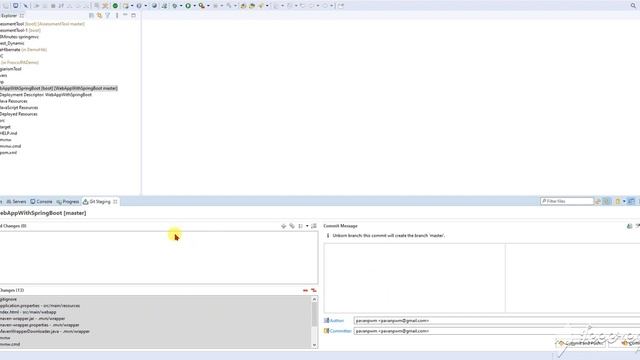This screenshot has height=360, width=640.
Task: Collapse all in the Explorer panel toolbar
Action: 91,16
